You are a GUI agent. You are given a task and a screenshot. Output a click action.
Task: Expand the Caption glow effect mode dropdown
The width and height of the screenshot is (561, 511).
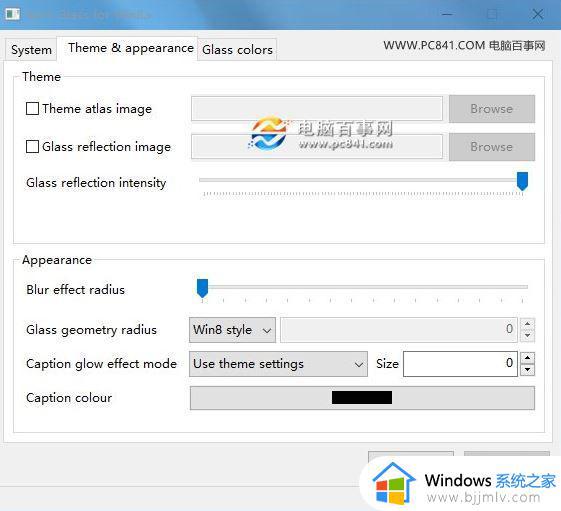tap(278, 364)
